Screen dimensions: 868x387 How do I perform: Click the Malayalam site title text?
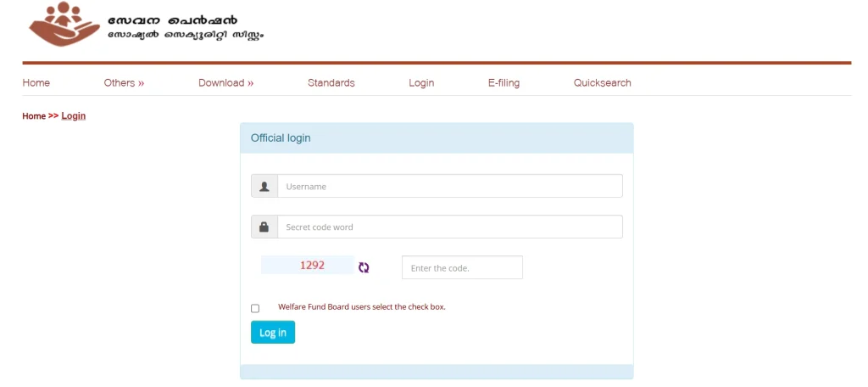coord(185,27)
